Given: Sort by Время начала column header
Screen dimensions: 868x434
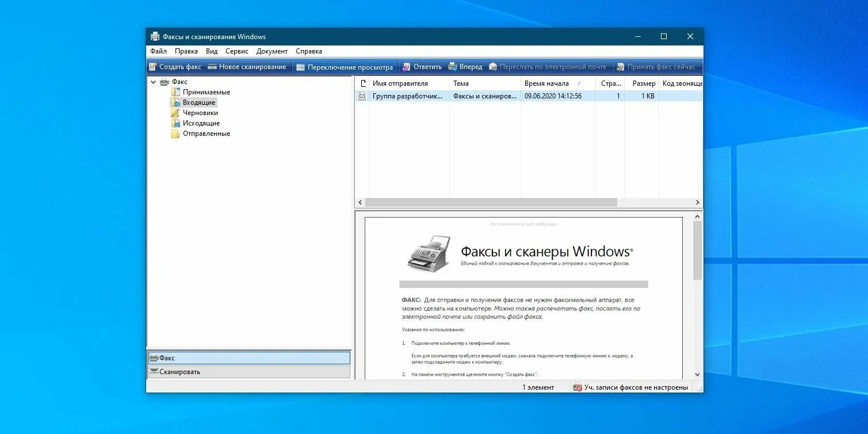Looking at the screenshot, I should tap(558, 83).
